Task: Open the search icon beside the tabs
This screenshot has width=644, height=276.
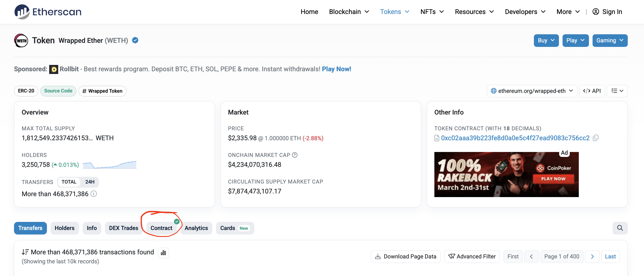Action: (620, 228)
